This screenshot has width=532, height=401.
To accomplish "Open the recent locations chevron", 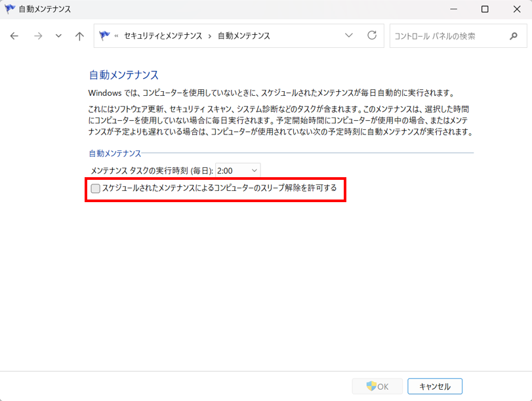I will coord(58,36).
